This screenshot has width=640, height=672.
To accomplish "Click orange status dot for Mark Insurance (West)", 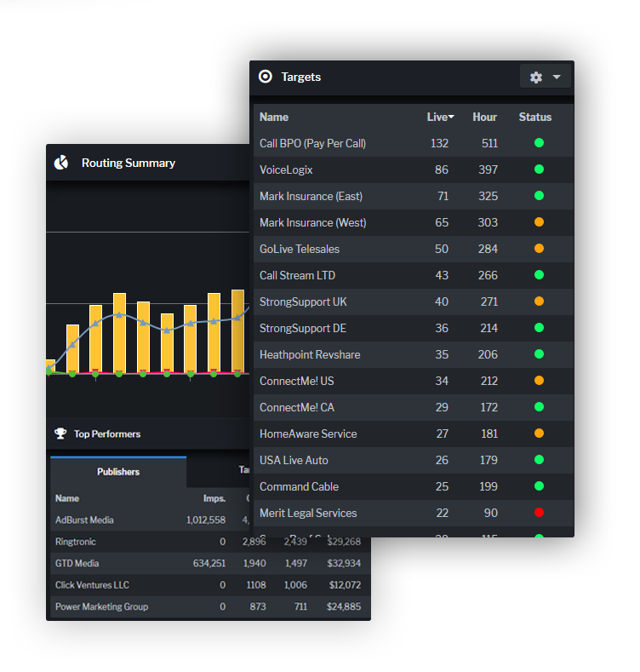I will pos(539,222).
